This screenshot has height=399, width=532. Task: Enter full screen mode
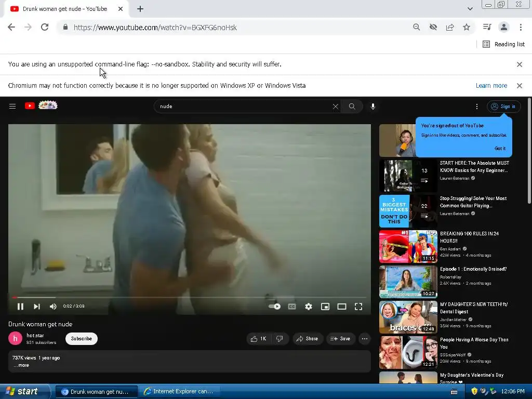pos(358,307)
